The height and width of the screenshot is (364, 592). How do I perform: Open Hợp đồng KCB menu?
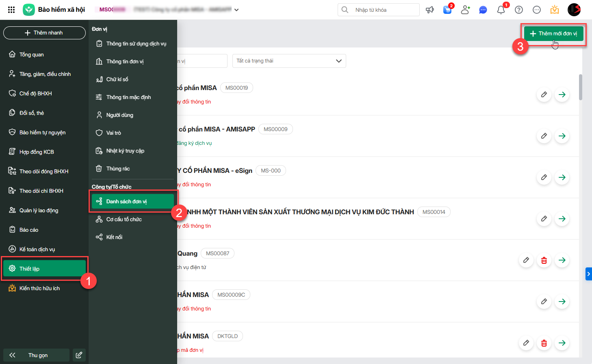(x=44, y=152)
